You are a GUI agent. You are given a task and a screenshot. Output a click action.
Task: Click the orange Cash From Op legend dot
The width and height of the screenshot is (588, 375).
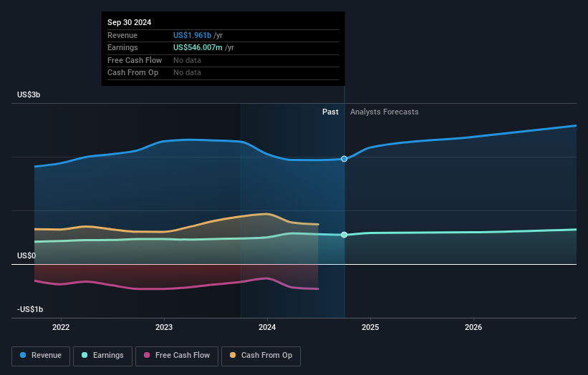(x=233, y=355)
